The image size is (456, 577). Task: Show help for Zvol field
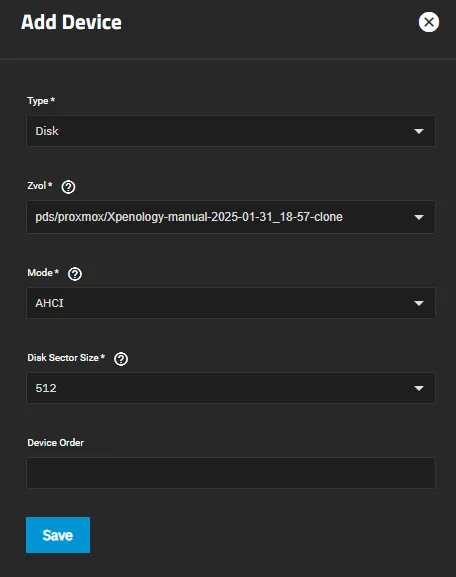[x=68, y=187]
